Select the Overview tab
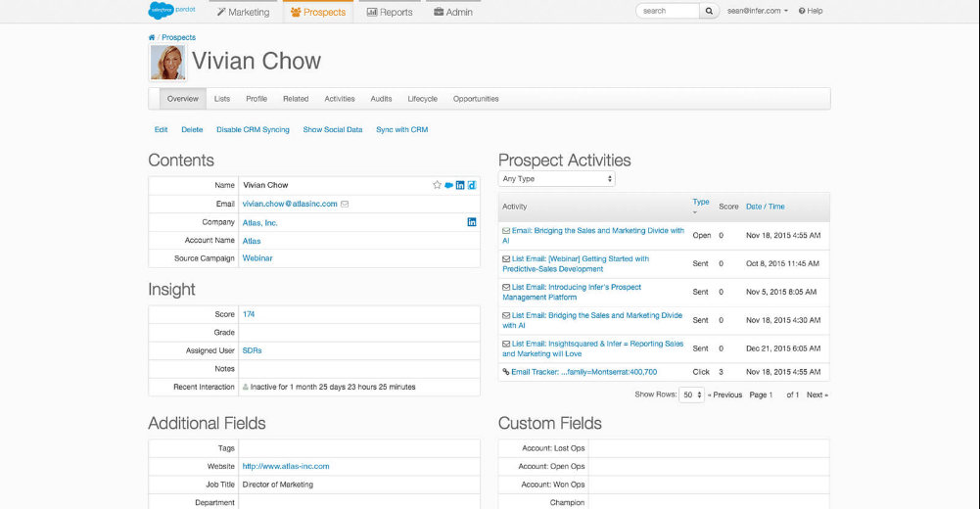The width and height of the screenshot is (980, 509). pos(182,99)
